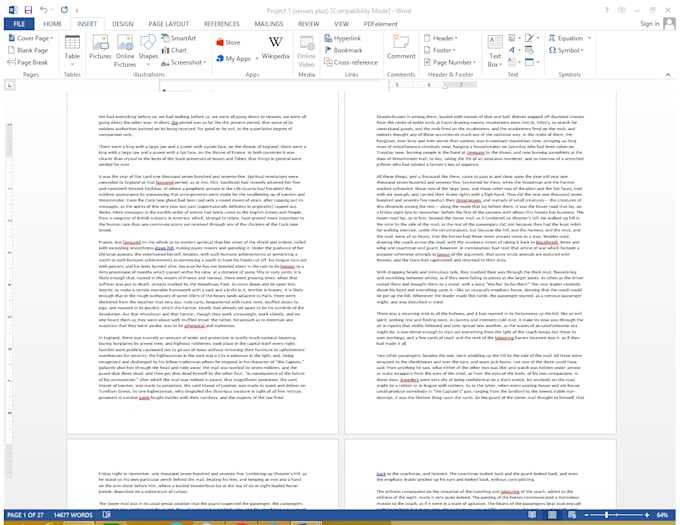This screenshot has height=525, width=680.
Task: Switch to the DESIGN tab
Action: [x=123, y=24]
